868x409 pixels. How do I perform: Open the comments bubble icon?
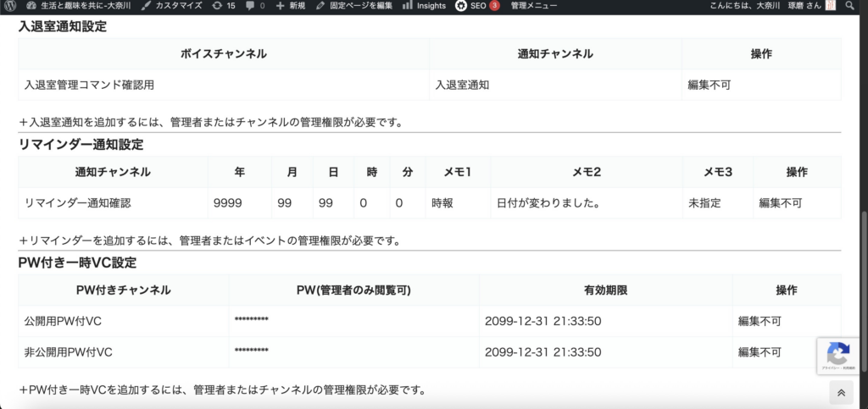pyautogui.click(x=254, y=6)
